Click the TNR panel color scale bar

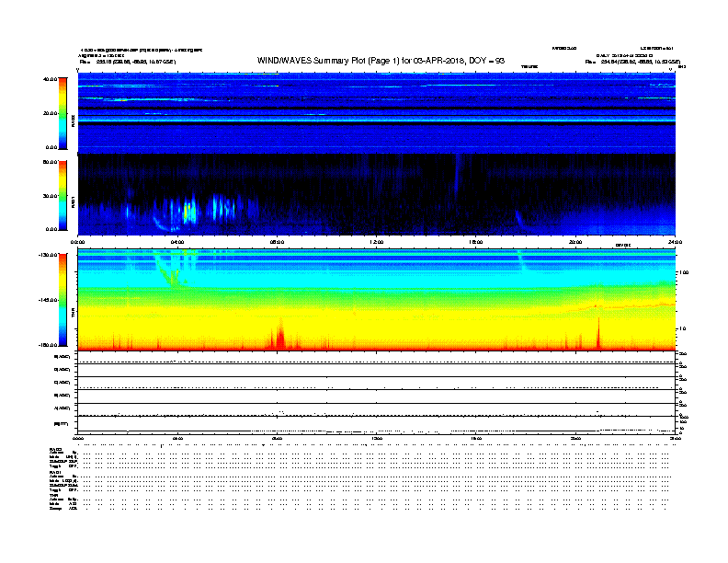(x=63, y=300)
